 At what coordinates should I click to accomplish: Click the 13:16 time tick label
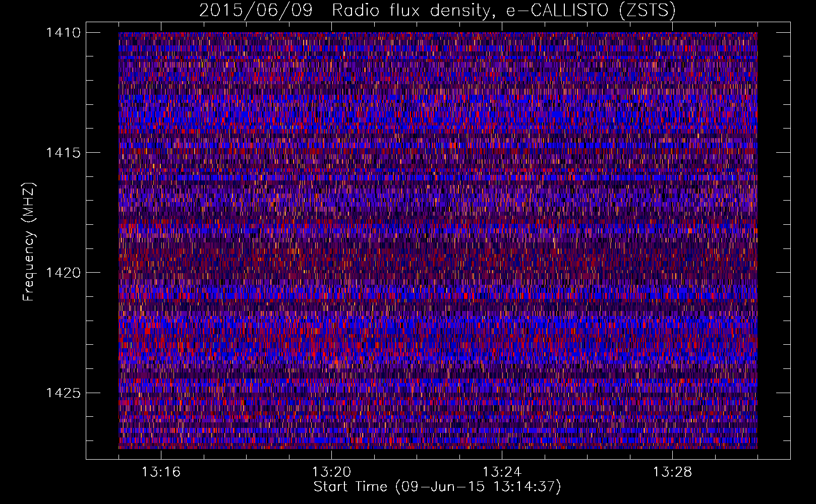click(161, 472)
